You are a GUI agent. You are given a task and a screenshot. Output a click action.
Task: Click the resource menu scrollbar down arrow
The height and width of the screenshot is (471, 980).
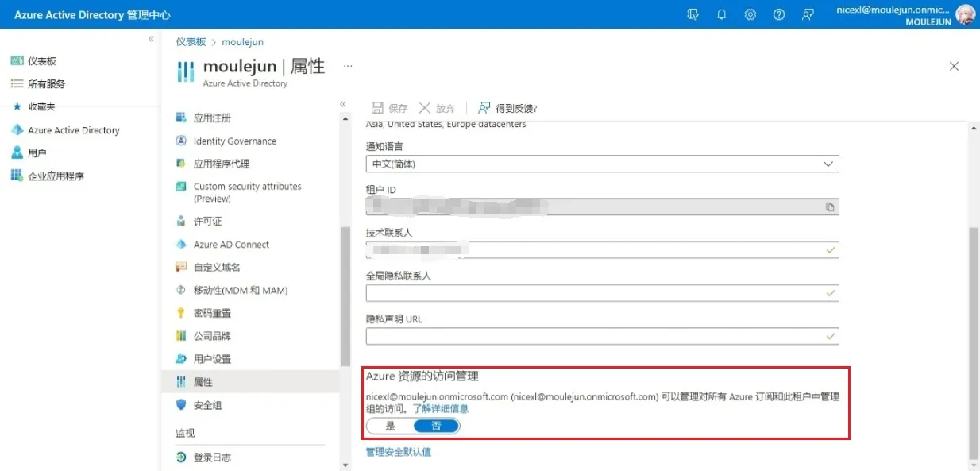345,465
